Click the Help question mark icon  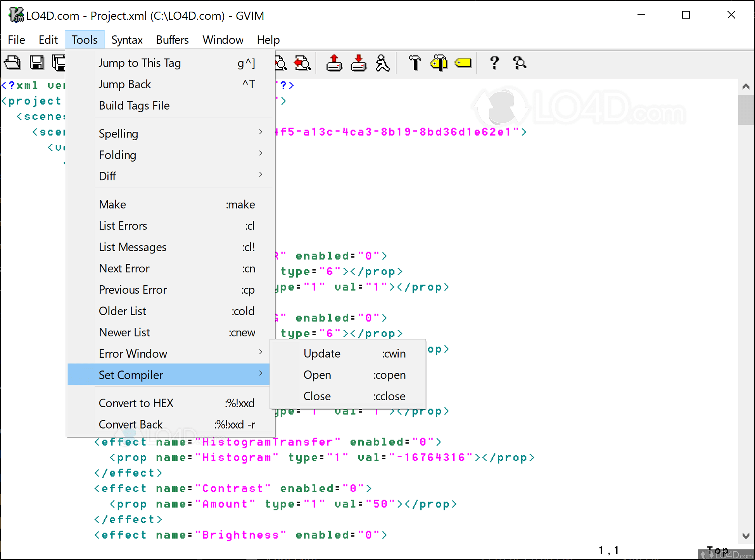(494, 63)
